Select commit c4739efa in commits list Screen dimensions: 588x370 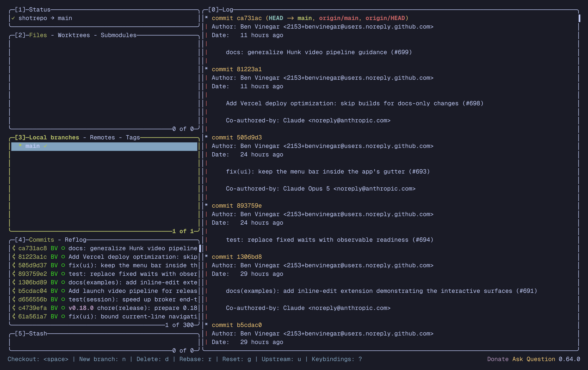point(104,308)
